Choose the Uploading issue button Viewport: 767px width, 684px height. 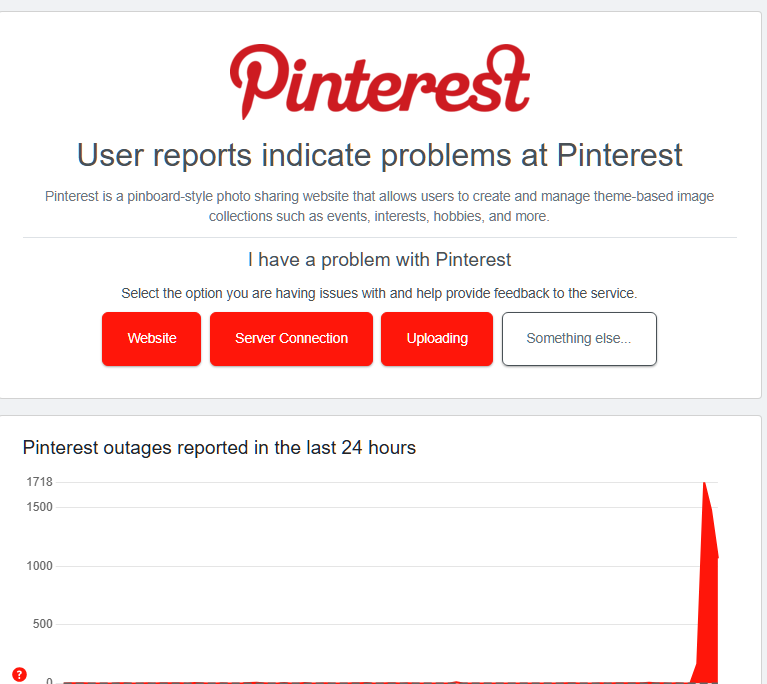pos(437,339)
